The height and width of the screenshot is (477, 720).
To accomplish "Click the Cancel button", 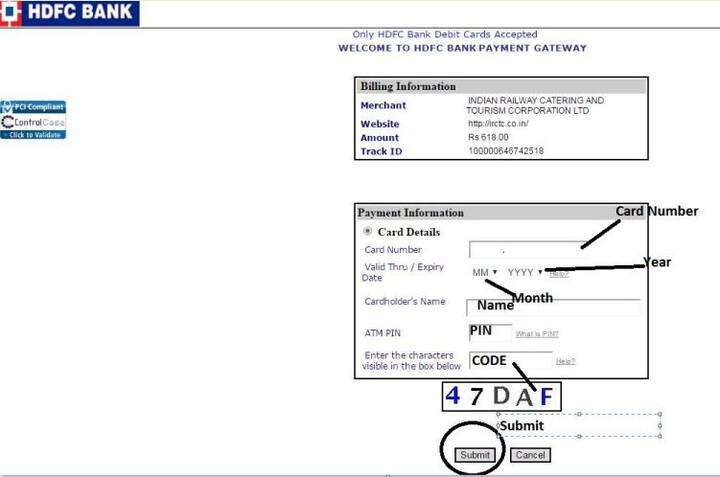I will [530, 455].
